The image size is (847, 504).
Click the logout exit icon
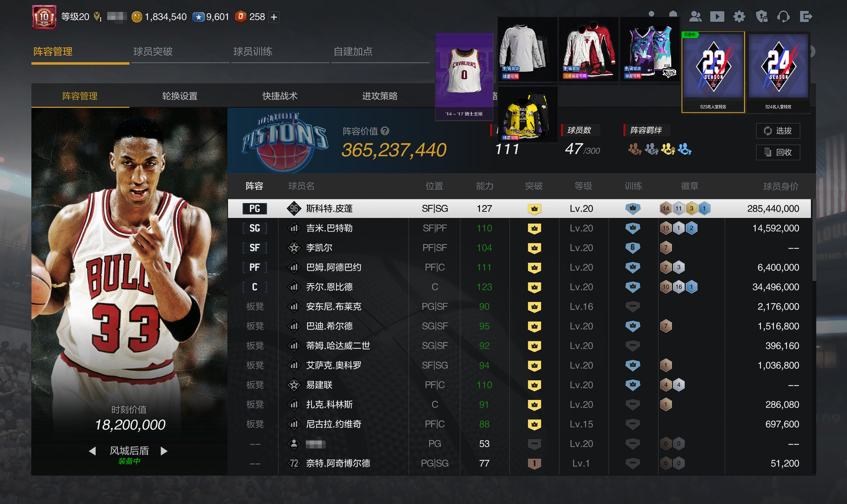point(806,17)
